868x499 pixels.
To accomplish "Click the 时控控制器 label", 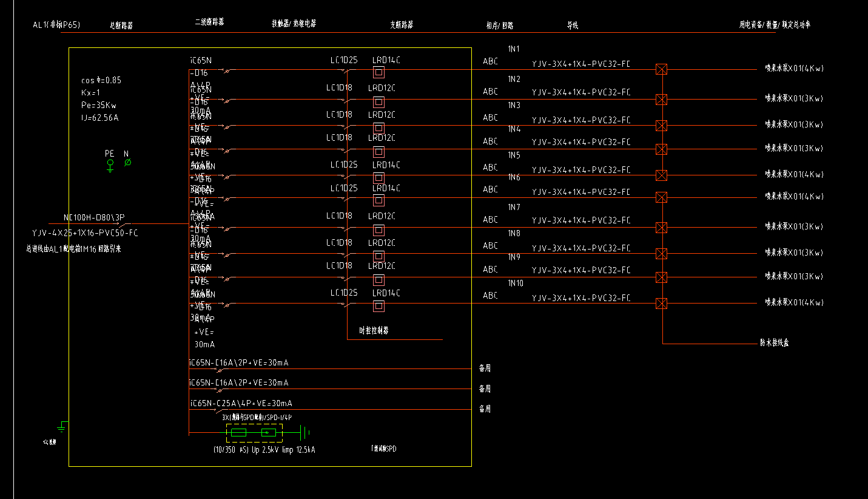I will pos(374,331).
